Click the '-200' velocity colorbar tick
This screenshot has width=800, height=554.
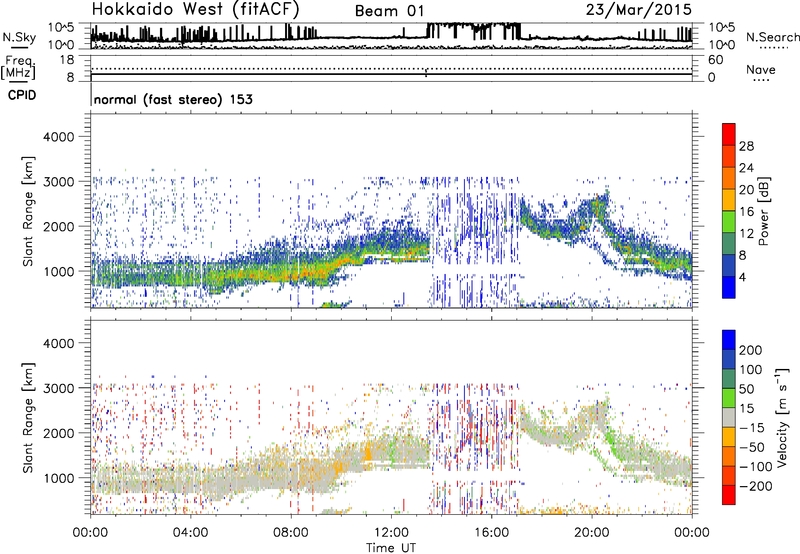click(755, 486)
